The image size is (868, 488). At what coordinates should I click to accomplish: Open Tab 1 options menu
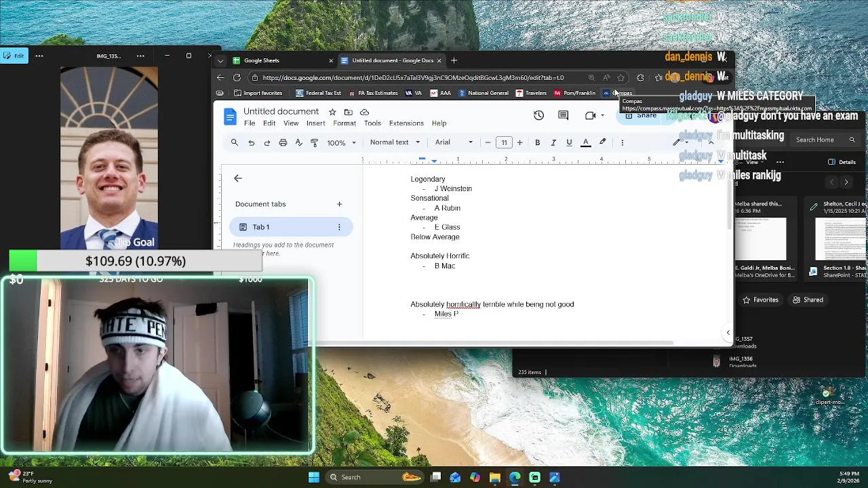click(x=339, y=227)
